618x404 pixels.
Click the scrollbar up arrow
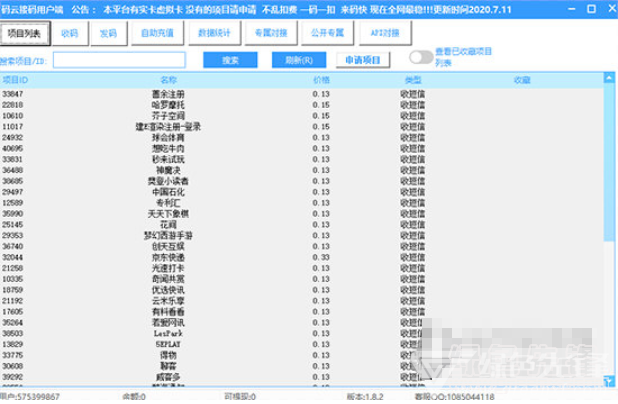[x=609, y=78]
